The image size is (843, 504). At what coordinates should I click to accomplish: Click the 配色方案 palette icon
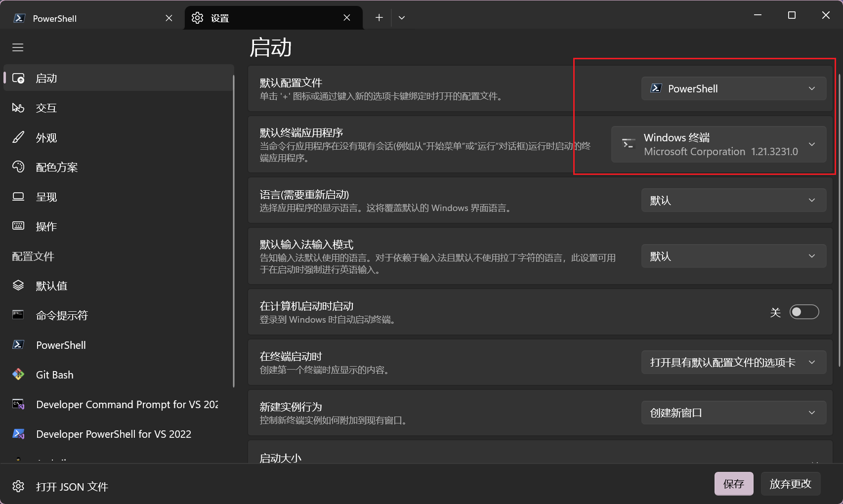(18, 167)
